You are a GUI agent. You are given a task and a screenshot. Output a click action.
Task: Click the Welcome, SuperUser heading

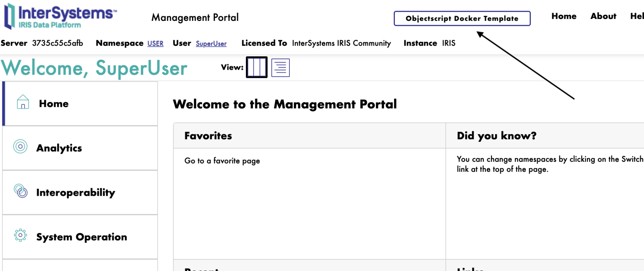point(94,68)
